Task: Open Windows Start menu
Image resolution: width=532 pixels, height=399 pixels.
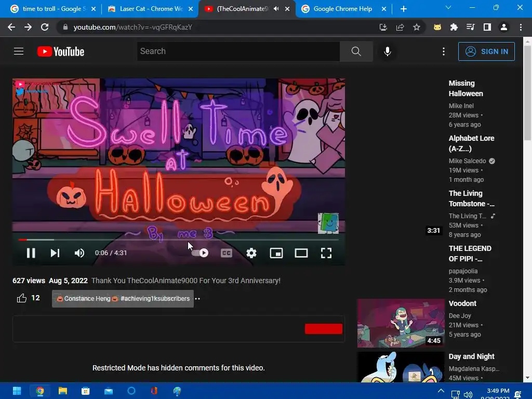Action: pos(17,391)
